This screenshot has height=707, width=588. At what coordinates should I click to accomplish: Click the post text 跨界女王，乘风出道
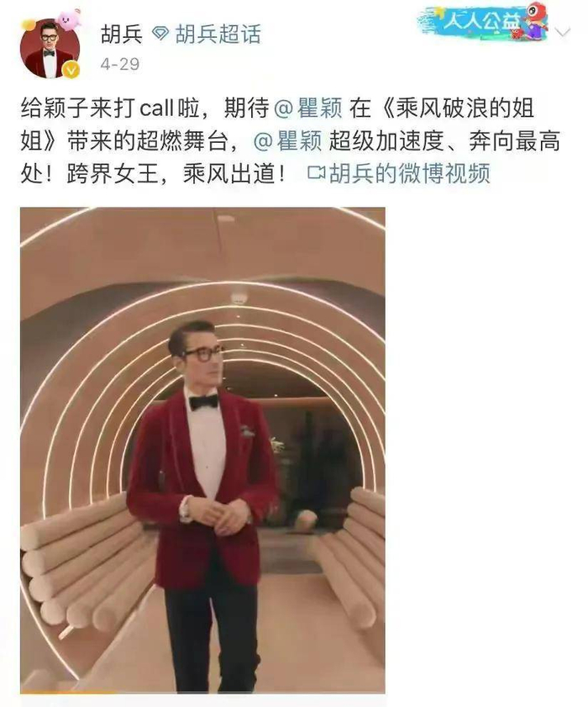click(x=176, y=173)
